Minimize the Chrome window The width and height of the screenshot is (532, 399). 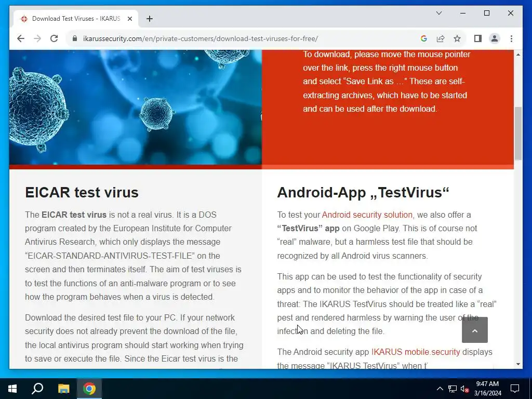pos(463,13)
